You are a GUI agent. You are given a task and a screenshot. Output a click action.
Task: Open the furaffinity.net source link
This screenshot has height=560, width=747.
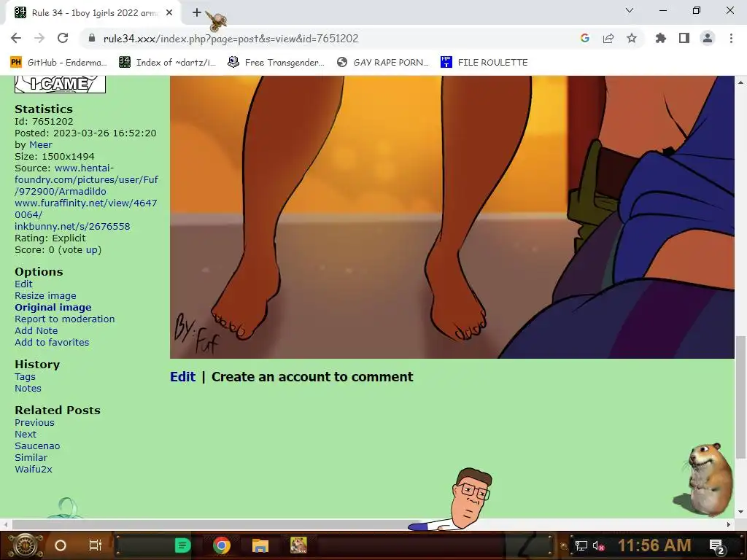tap(86, 209)
